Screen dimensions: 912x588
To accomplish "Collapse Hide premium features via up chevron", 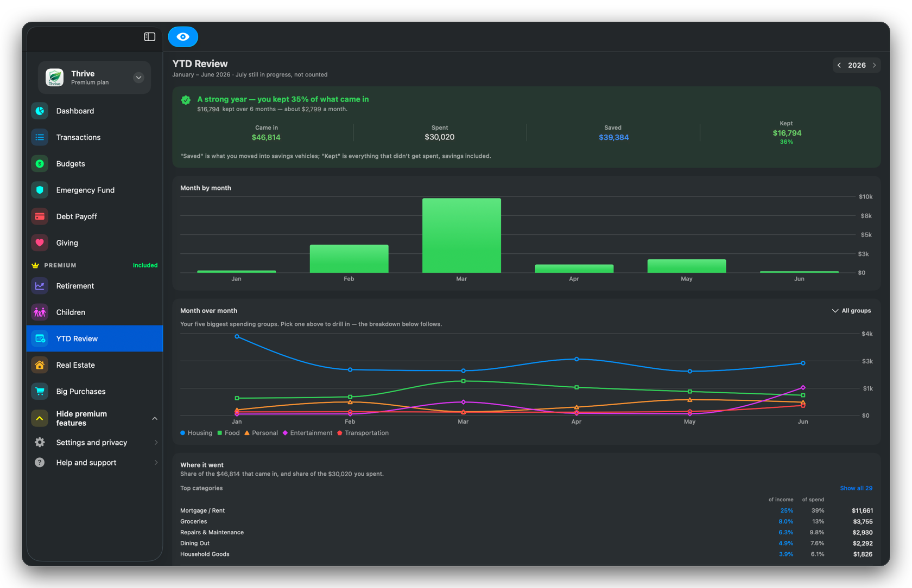I will pyautogui.click(x=155, y=418).
